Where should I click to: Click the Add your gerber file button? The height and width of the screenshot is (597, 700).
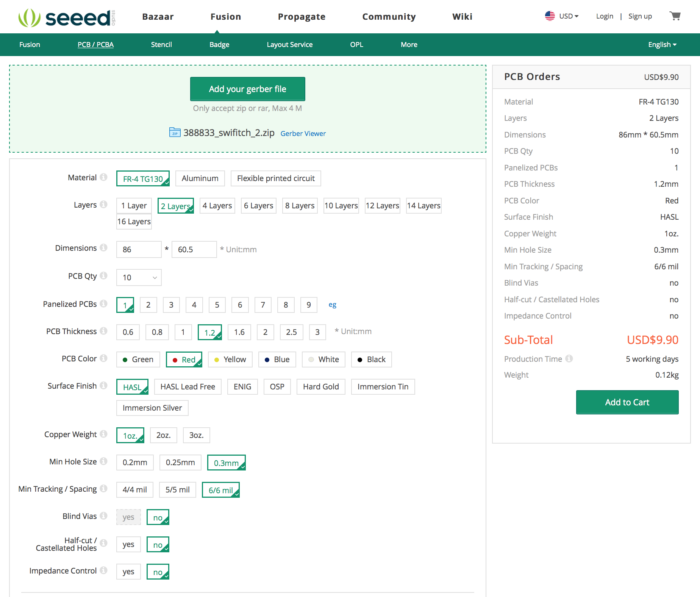[248, 89]
